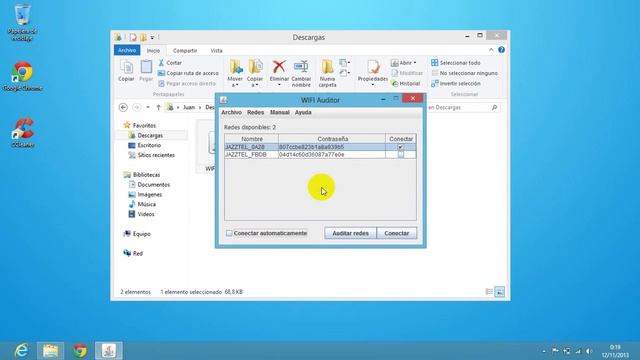Click the clock and date in taskbar
The width and height of the screenshot is (640, 360).
(x=615, y=351)
